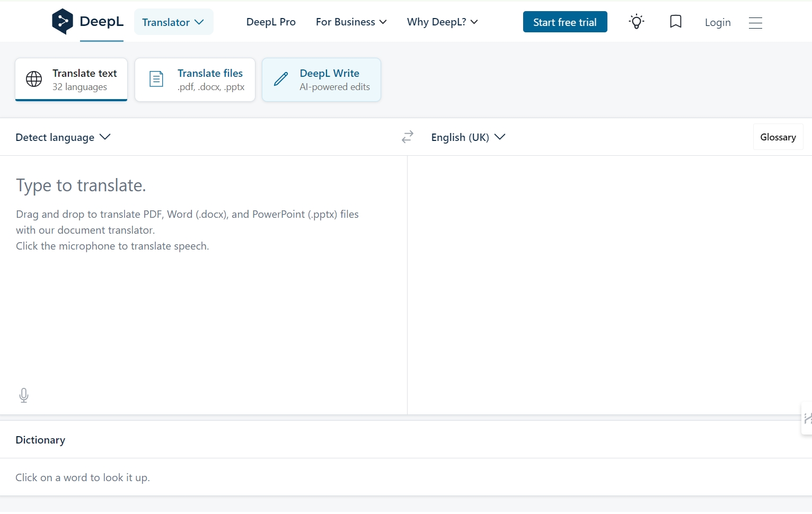
Task: Open saved translations bookmark icon
Action: coord(676,22)
